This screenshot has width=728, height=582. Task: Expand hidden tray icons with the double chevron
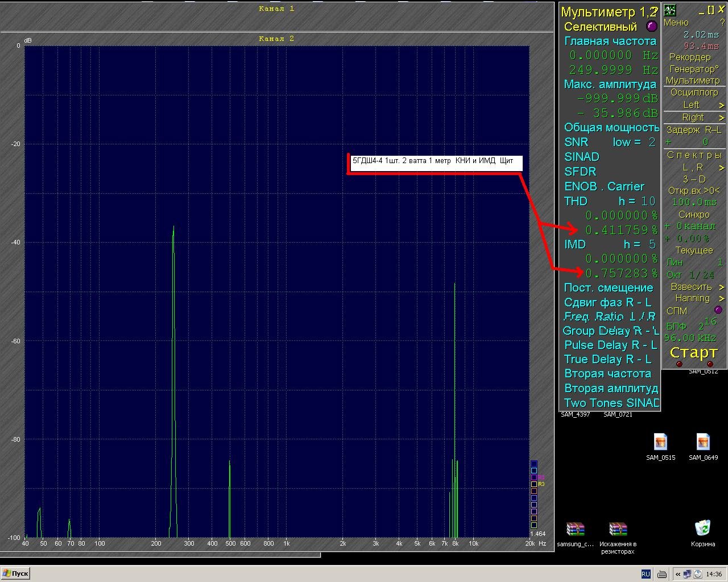tap(678, 574)
